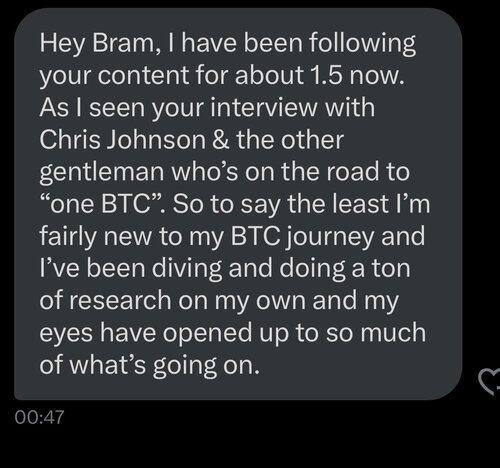Click the word 'following' on the first line

point(362,45)
